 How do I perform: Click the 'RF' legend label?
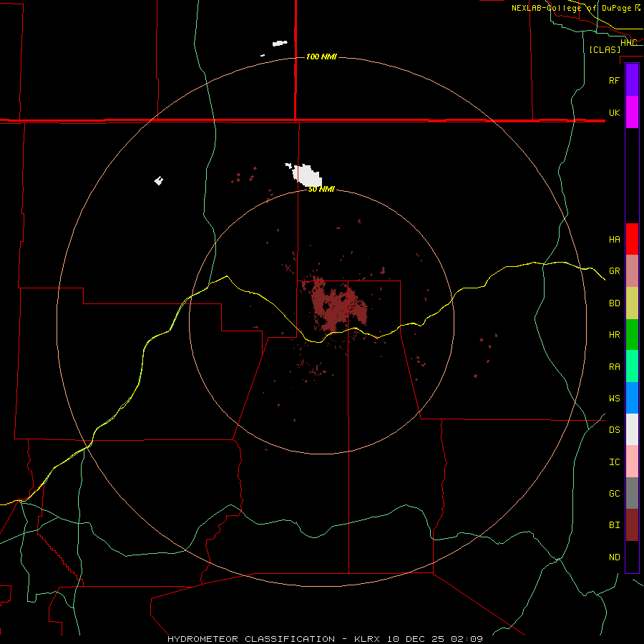click(x=614, y=80)
